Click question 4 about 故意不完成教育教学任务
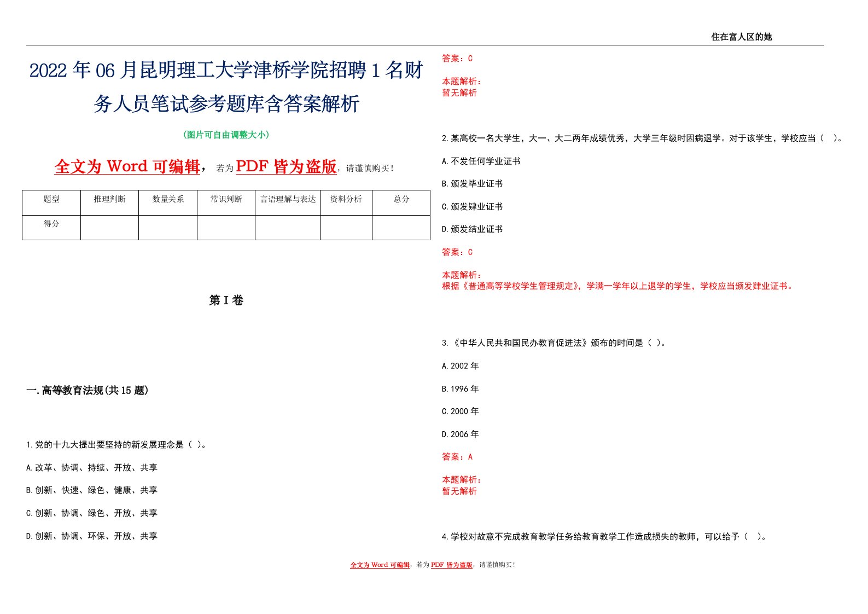The image size is (868, 614). [605, 537]
